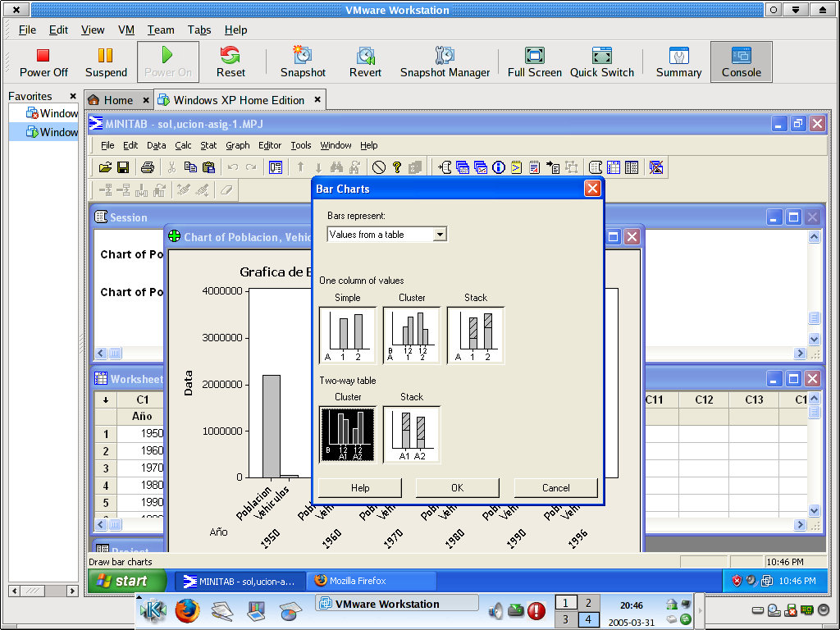Viewport: 840px width, 630px height.
Task: Click the Cancel (no-entry) icon in Minitab toolbar
Action: pos(379,167)
